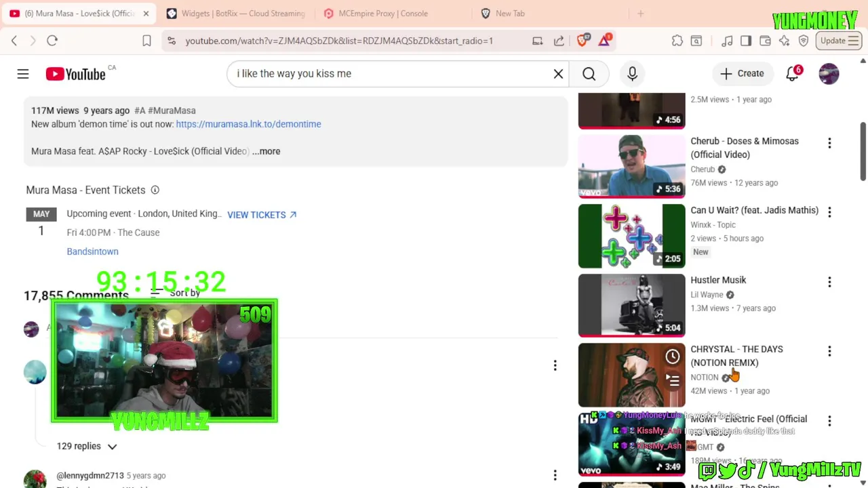The height and width of the screenshot is (488, 868).
Task: Run search with the magnifier button
Action: point(589,74)
